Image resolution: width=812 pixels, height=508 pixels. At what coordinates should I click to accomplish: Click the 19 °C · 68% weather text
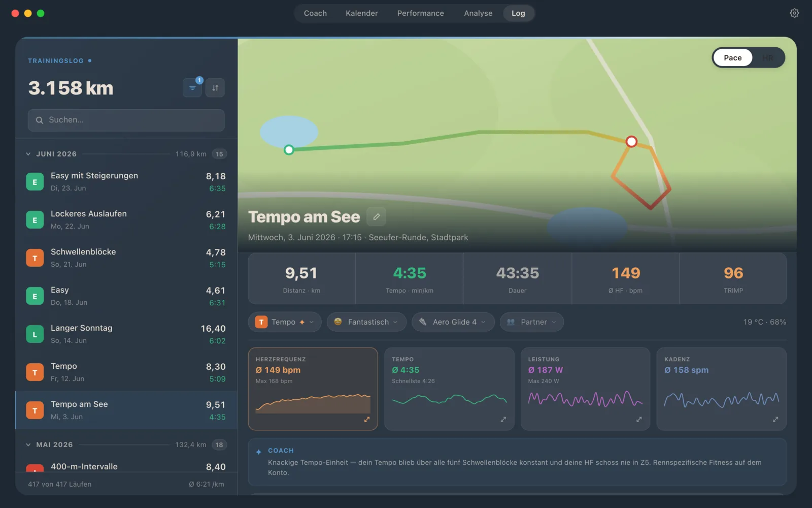pyautogui.click(x=765, y=322)
